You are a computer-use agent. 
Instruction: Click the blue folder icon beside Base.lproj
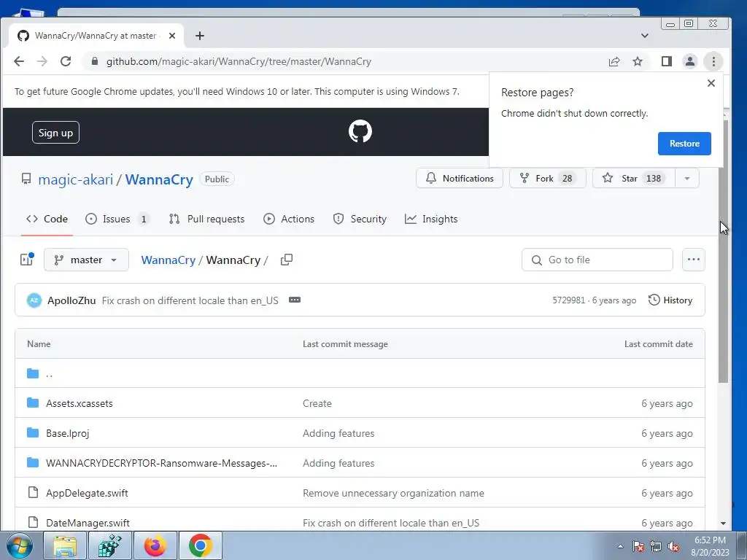[x=33, y=433]
